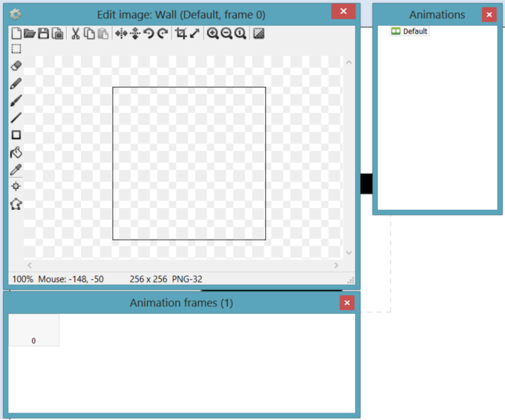Rotate image 90 degrees counter-clockwise
Screen dimensions: 505x420
(149, 33)
